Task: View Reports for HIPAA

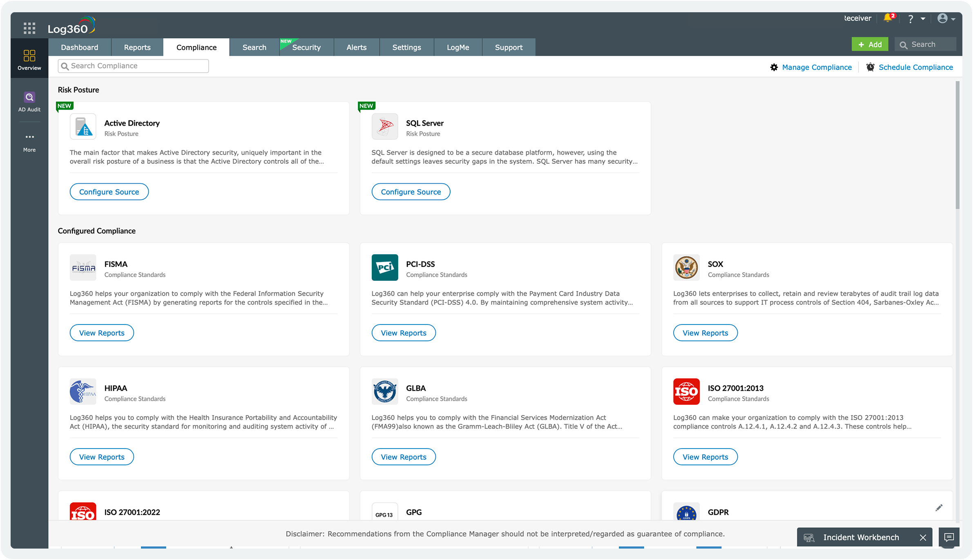Action: 102,457
